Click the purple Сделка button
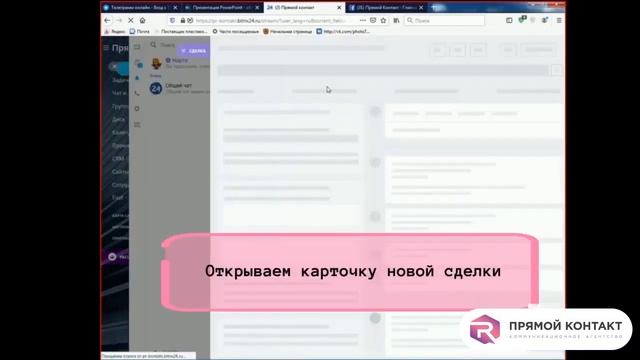This screenshot has height=360, width=640. tap(194, 51)
